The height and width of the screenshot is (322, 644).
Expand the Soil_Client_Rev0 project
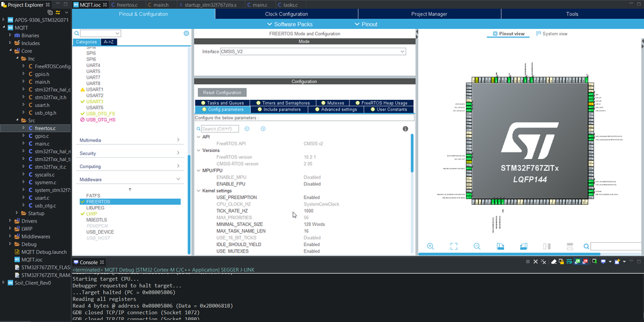coord(4,283)
